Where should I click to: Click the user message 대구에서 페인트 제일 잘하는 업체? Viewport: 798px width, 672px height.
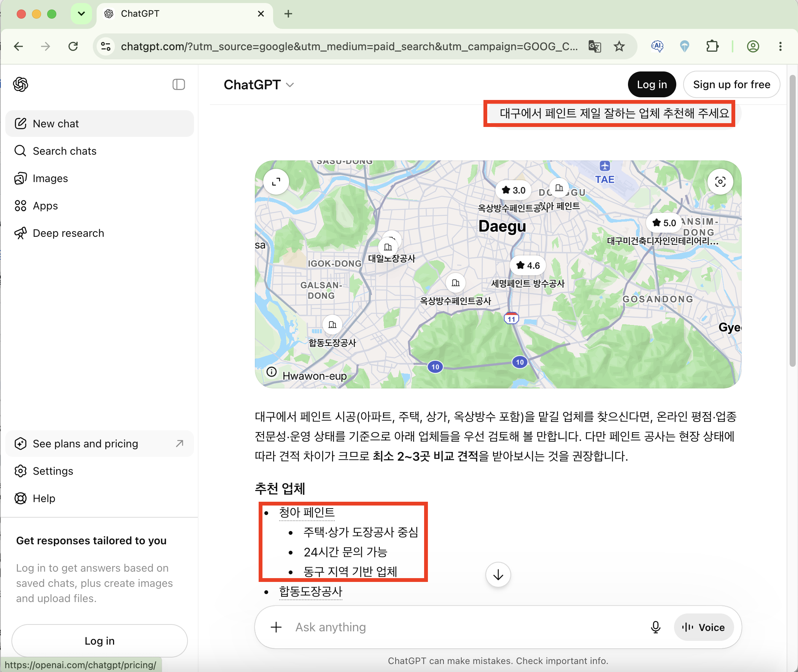pos(615,113)
